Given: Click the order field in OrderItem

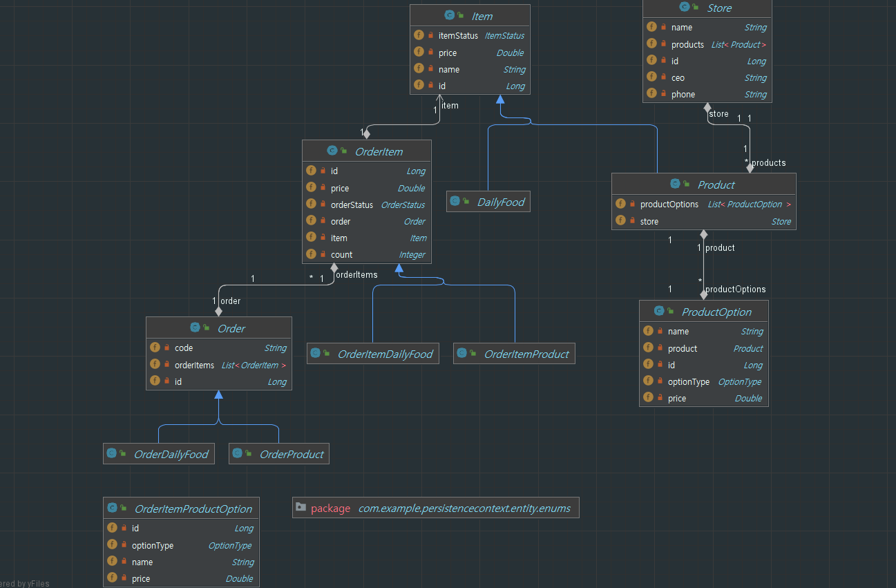Looking at the screenshot, I should 367,221.
